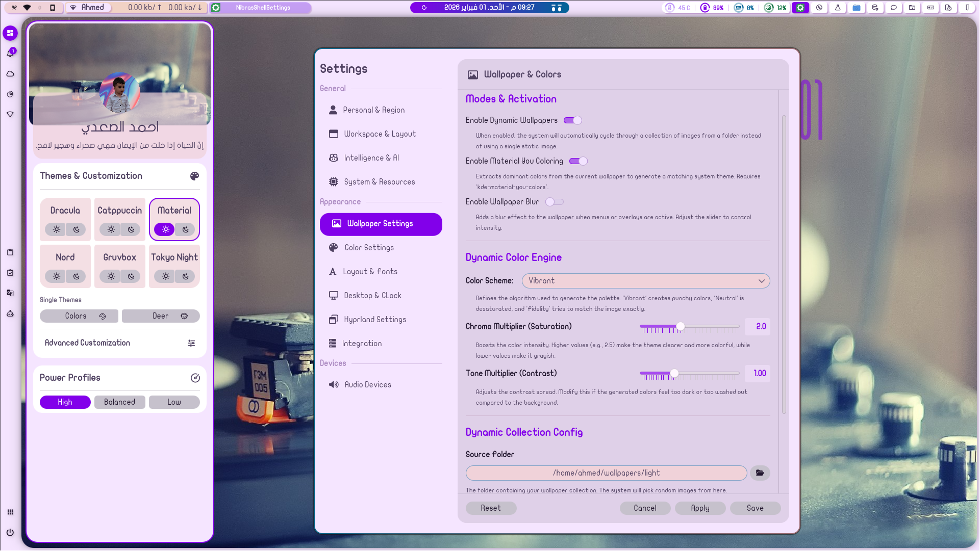Disable Enable Dynamic Wallpapers switch

572,120
